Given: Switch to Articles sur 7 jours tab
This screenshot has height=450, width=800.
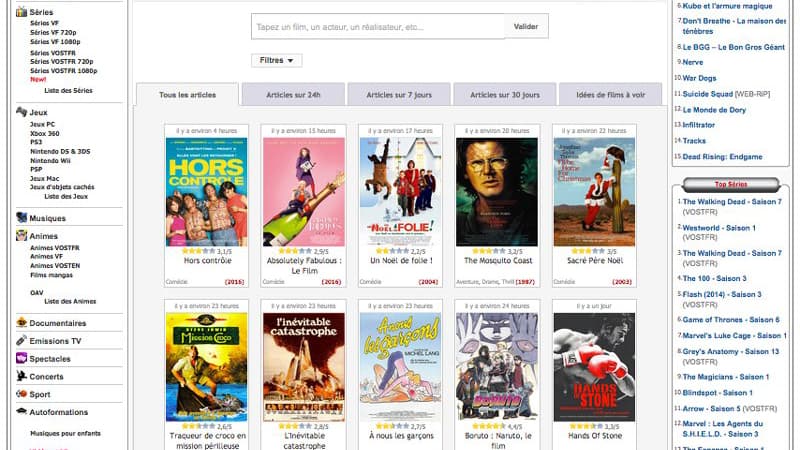Looking at the screenshot, I should [399, 95].
